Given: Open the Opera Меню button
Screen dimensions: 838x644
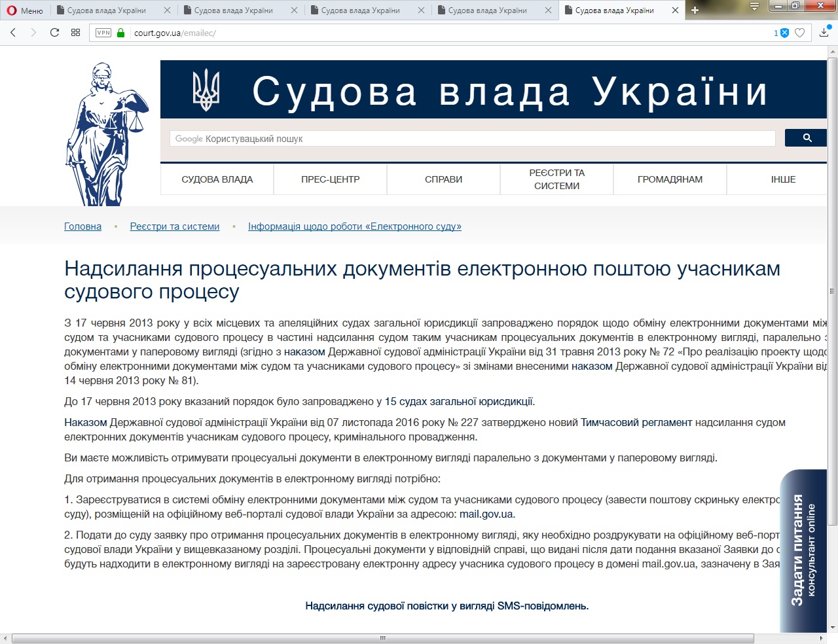Looking at the screenshot, I should (25, 10).
